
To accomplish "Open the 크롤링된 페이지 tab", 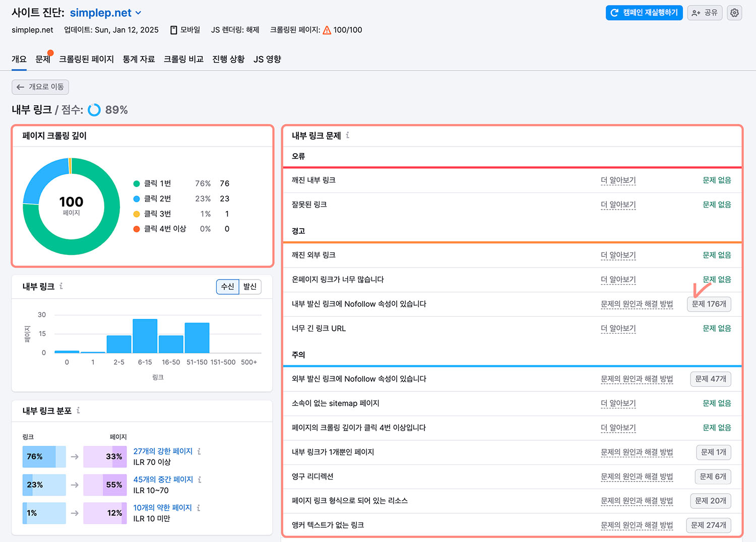I will pyautogui.click(x=86, y=59).
